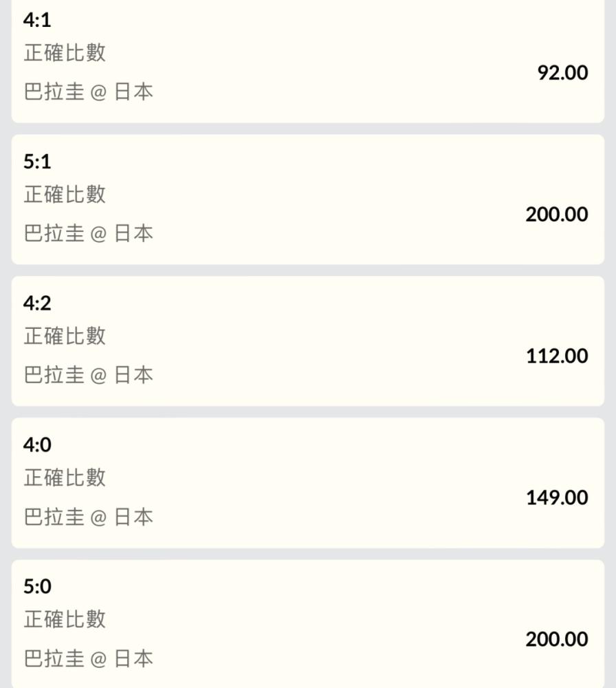The width and height of the screenshot is (616, 688).
Task: Click the 4:2 score heading
Action: [37, 303]
